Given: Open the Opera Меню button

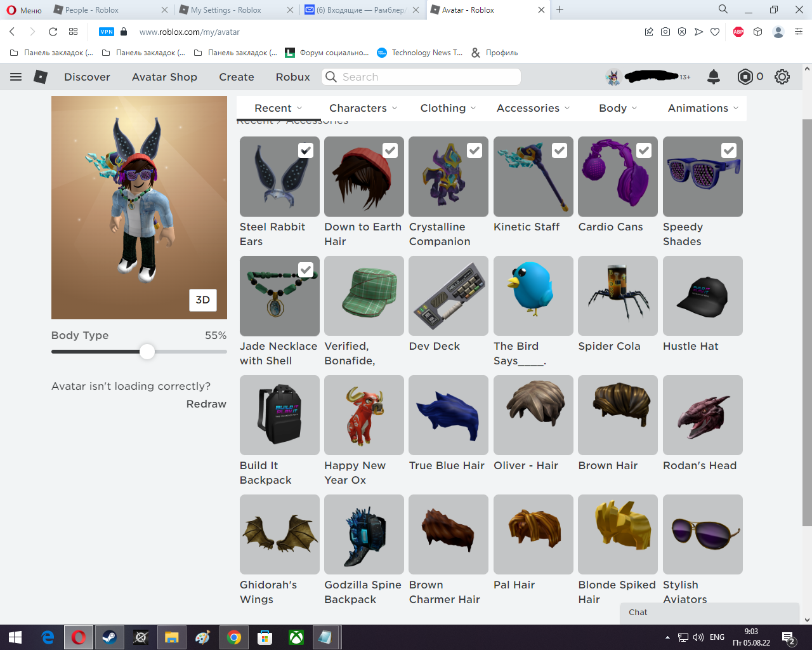Looking at the screenshot, I should coord(24,10).
